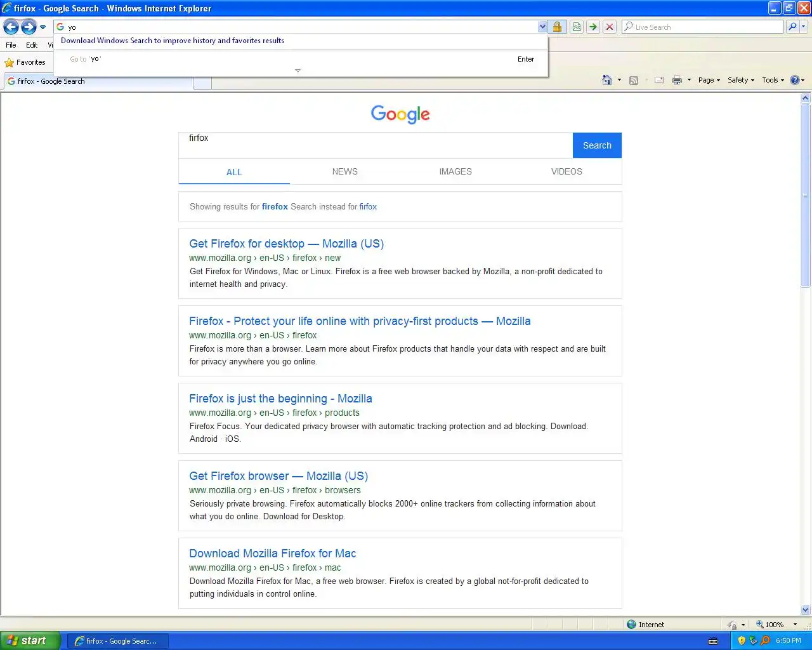Viewport: 812px width, 650px height.
Task: Click the Google search field containing firfox
Action: point(376,145)
